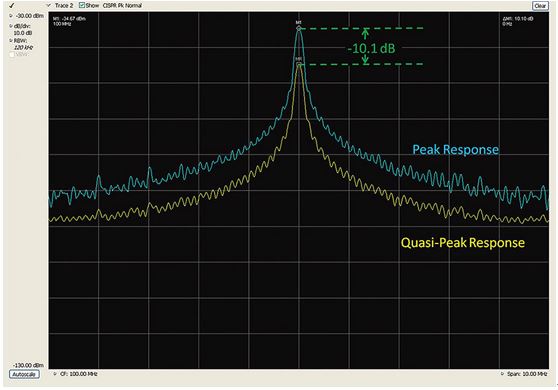Viewport: 558px width, 390px height.
Task: Toggle the Show trace checkbox
Action: [82, 5]
